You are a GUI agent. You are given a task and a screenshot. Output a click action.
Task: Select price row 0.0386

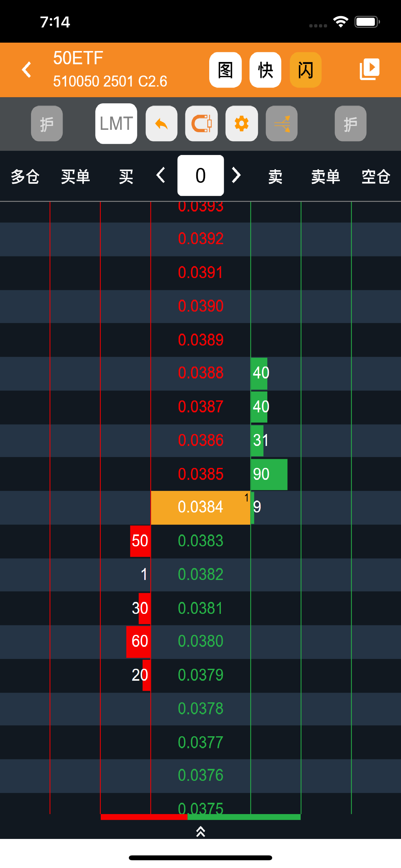pyautogui.click(x=200, y=440)
